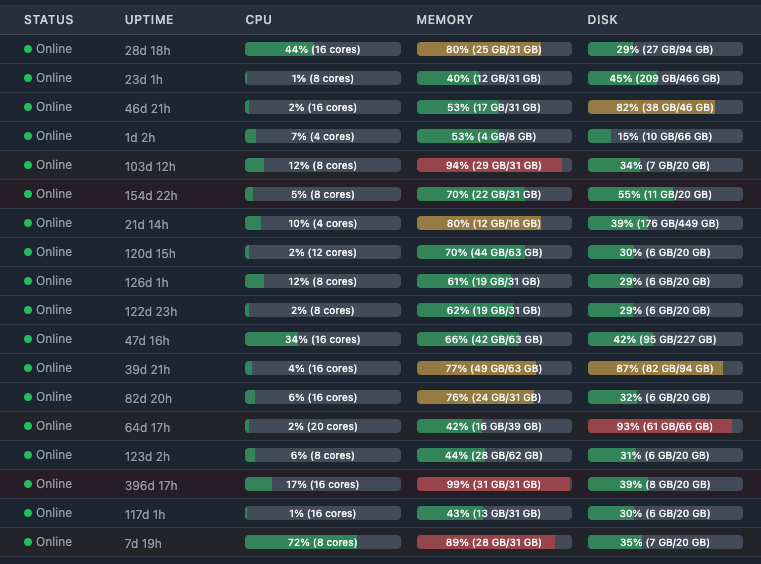
Task: Click the CPU column header
Action: coord(258,20)
